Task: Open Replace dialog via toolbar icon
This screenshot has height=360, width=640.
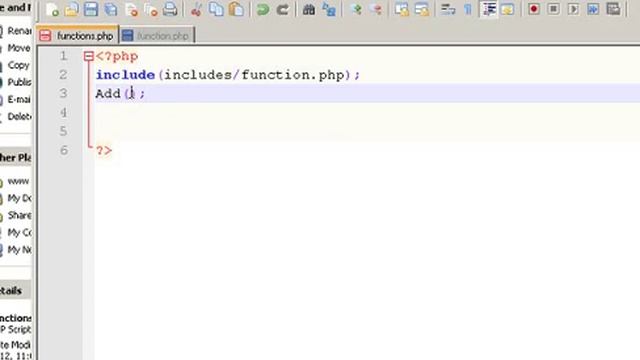Action: 329,9
